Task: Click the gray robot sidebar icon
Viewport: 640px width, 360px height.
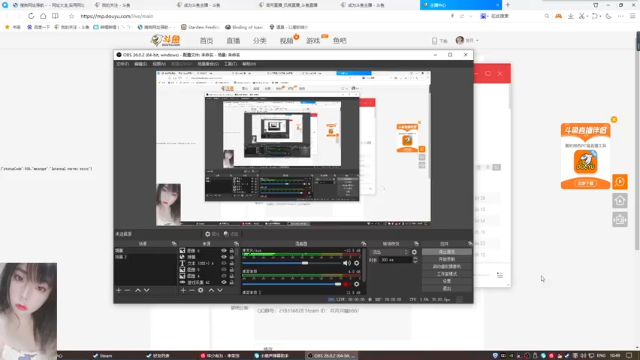Action: point(620,220)
